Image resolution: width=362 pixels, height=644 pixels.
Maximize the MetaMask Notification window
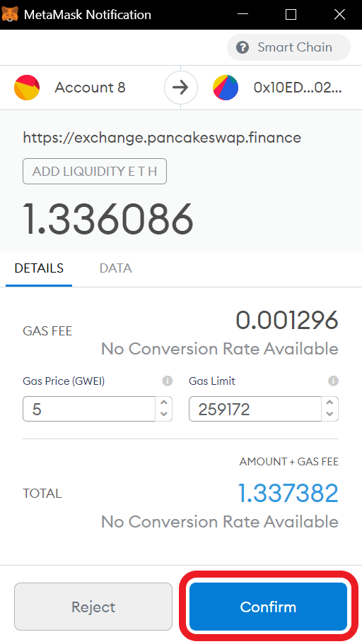tap(291, 14)
